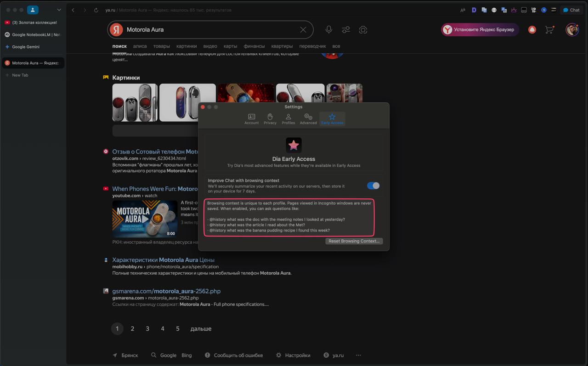Open the финансы search category
Screen dimensions: 588x366
coord(254,46)
